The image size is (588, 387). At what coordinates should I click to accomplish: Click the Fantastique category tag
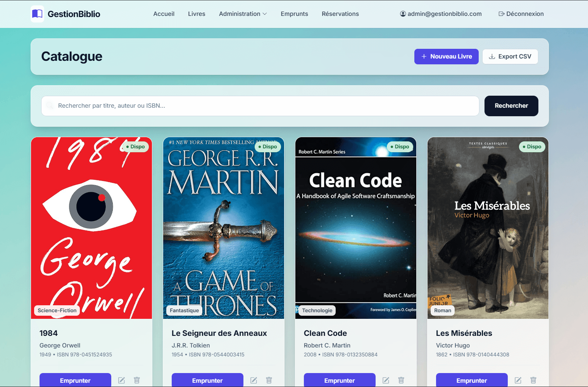[184, 310]
